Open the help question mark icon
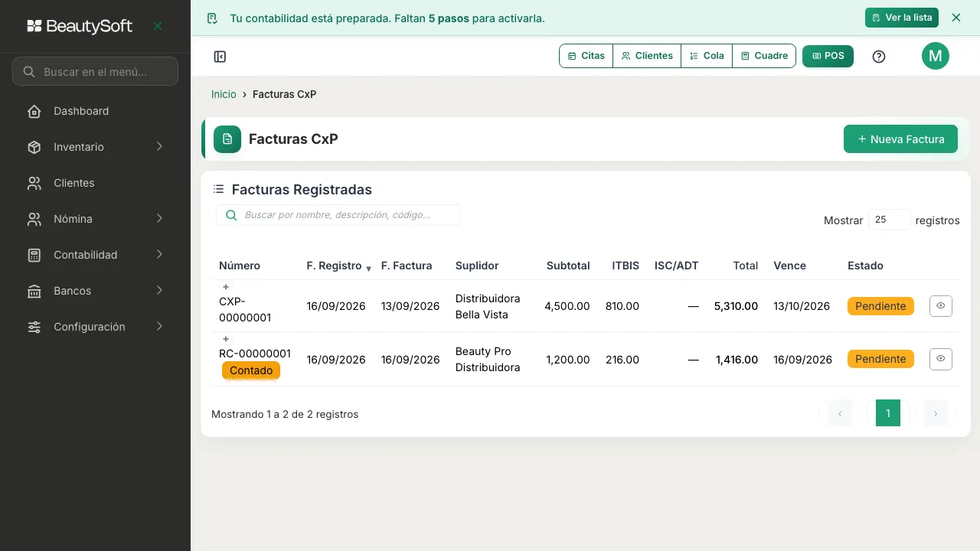 (x=879, y=57)
